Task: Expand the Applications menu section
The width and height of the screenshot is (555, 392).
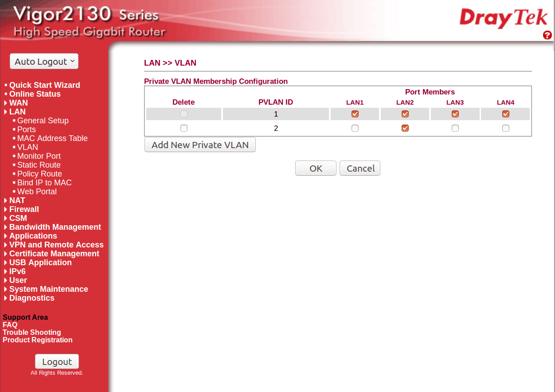Action: (33, 236)
